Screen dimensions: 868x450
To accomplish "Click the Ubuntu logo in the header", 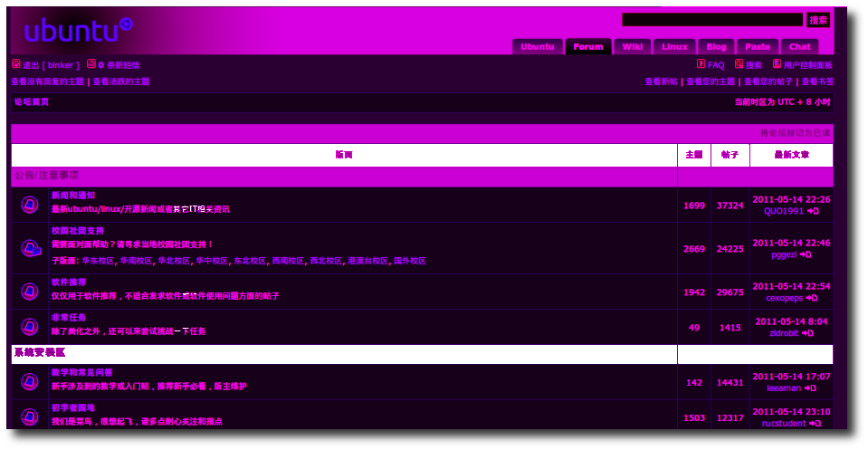I will point(78,30).
